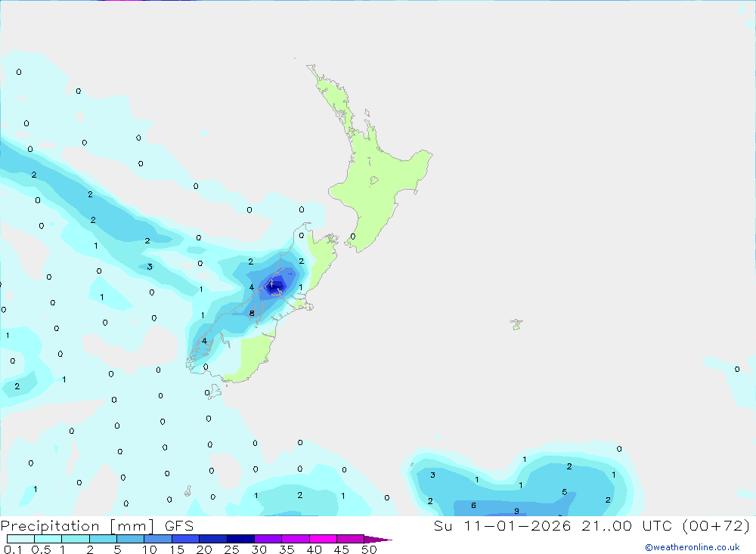Click the 20–25 mm legend swatch
The image size is (756, 554).
(x=212, y=539)
